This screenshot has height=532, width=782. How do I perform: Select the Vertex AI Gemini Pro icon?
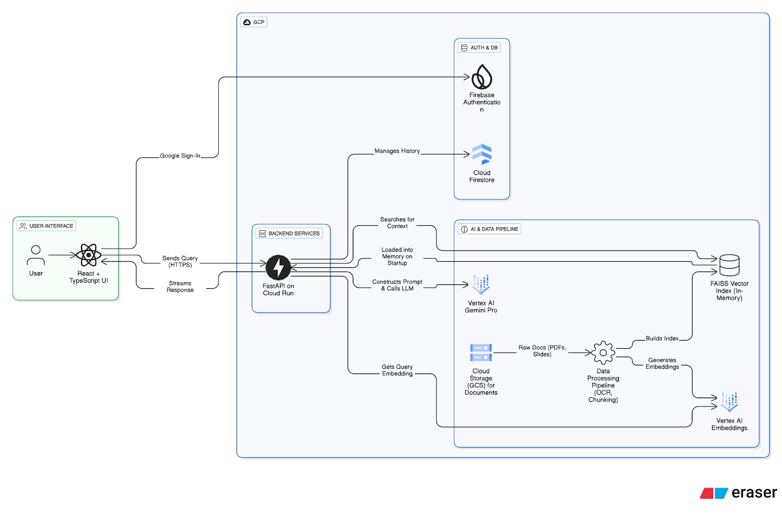(481, 284)
